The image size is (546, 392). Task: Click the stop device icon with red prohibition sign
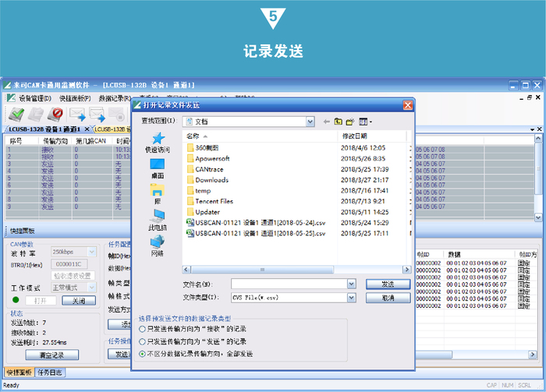55,114
